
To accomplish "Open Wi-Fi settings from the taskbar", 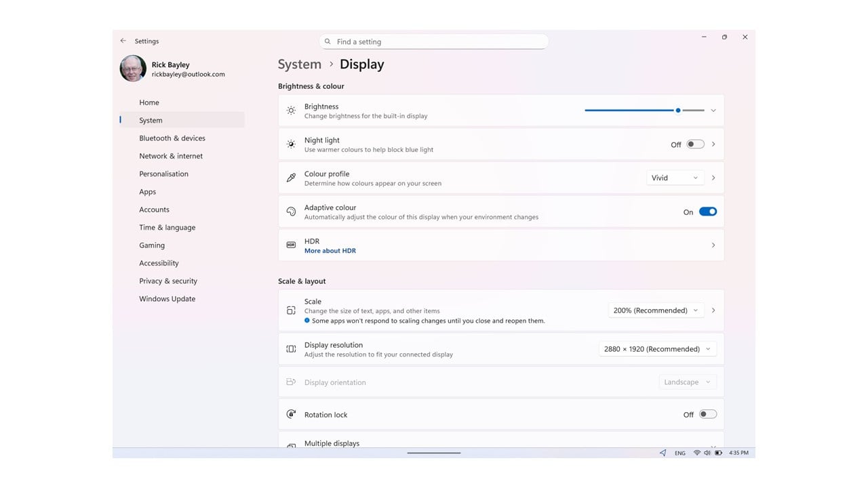I will click(696, 453).
